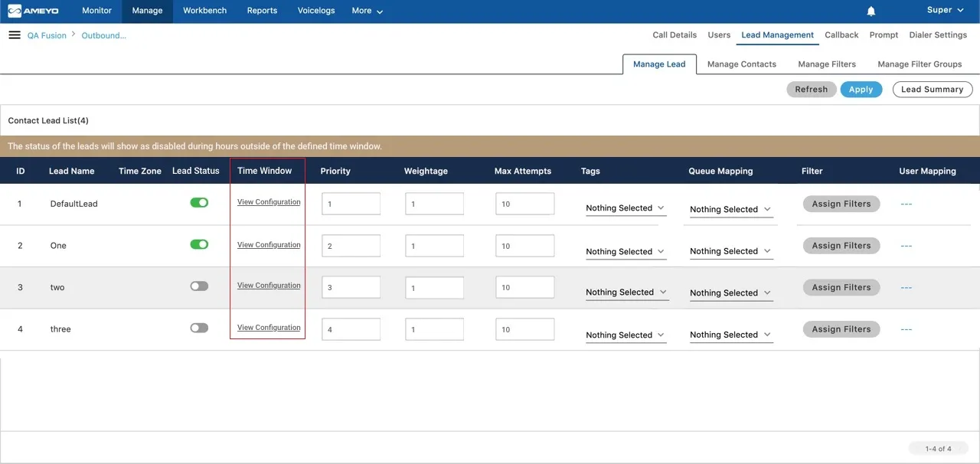Open the Reports menu
This screenshot has width=980, height=464.
pyautogui.click(x=262, y=11)
